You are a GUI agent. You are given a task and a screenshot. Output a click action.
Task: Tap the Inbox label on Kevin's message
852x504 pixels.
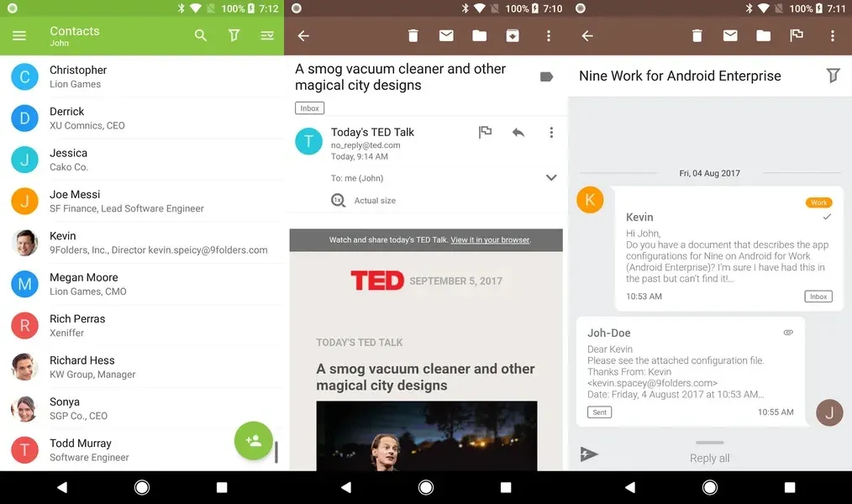[818, 297]
